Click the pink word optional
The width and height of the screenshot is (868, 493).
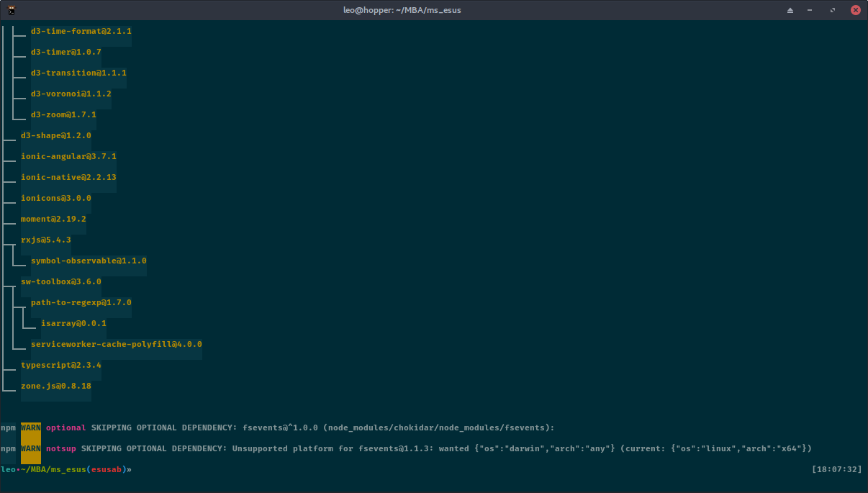coord(66,428)
